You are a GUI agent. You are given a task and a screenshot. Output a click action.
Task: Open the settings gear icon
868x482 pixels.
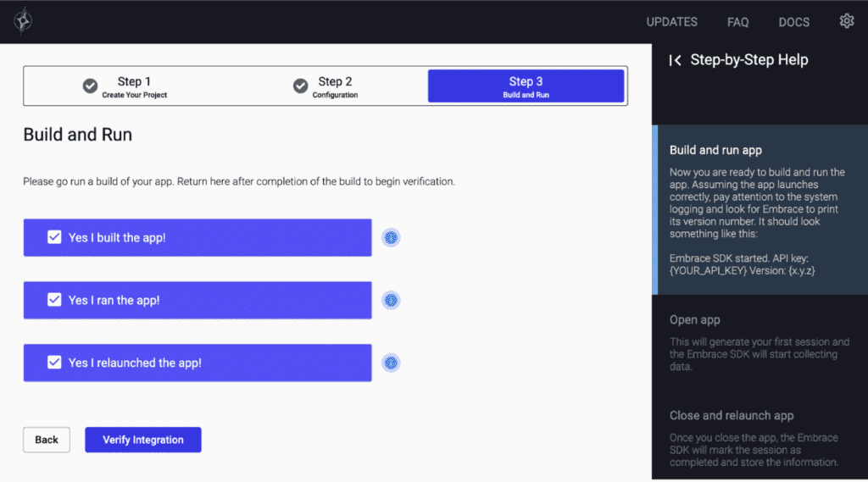[846, 21]
